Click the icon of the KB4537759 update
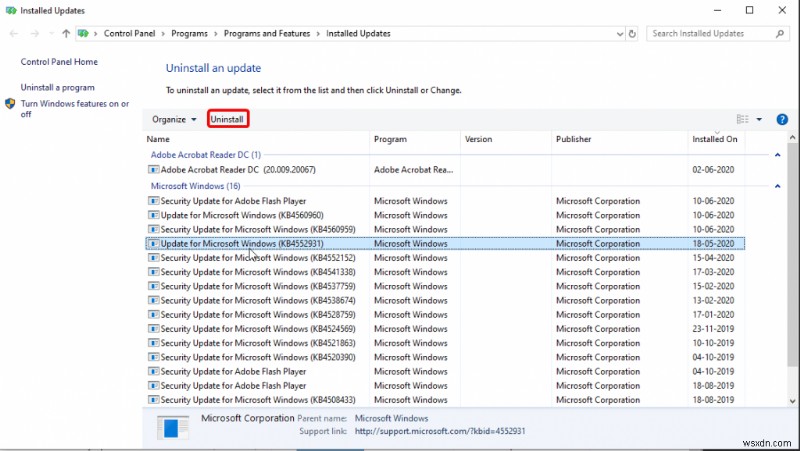800x451 pixels. (153, 286)
